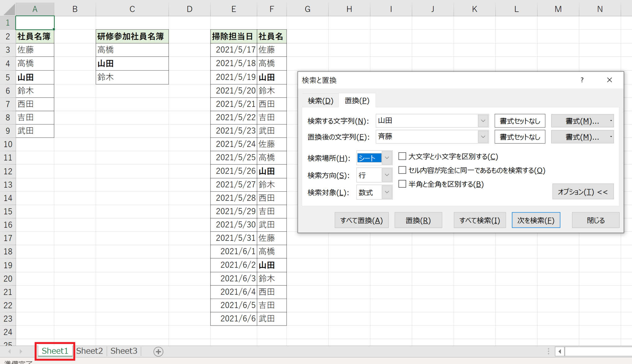Collapse options with the オプション(T) << button
632x364 pixels.
(583, 192)
